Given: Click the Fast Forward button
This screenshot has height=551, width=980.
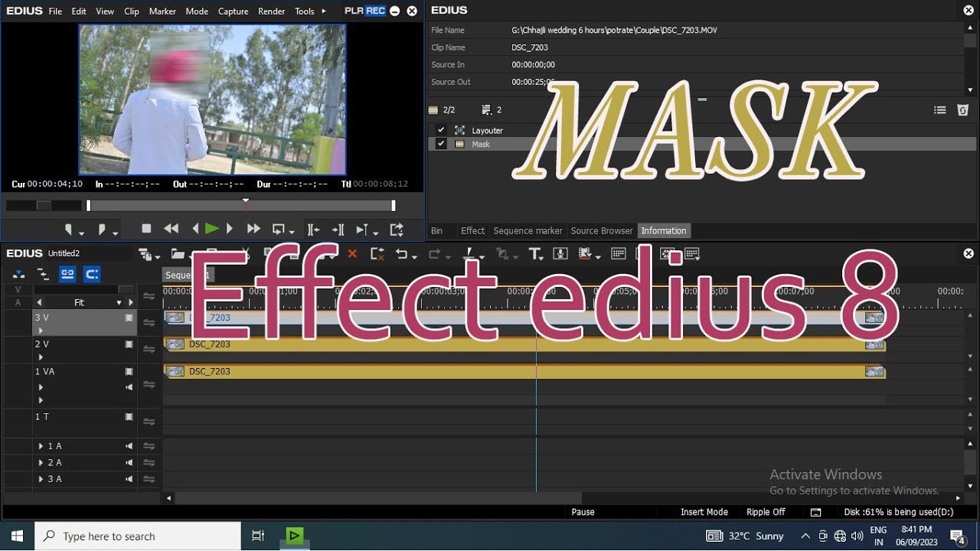Looking at the screenshot, I should click(x=253, y=229).
